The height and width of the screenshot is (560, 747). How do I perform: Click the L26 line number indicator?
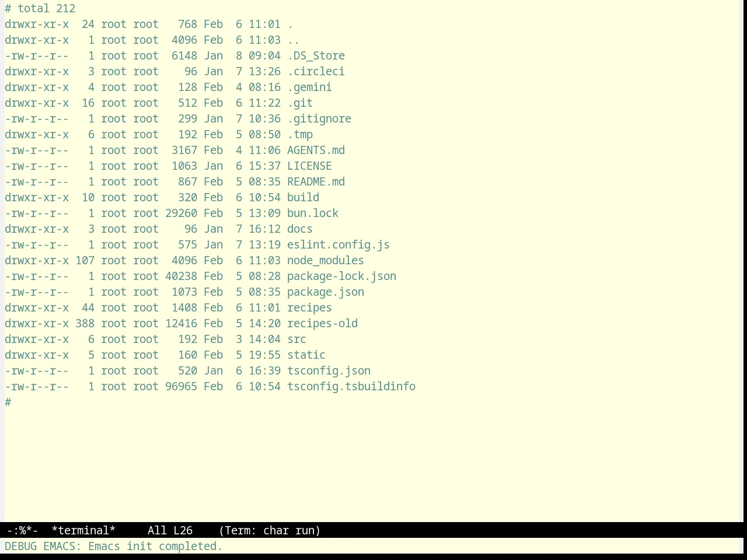pos(183,530)
